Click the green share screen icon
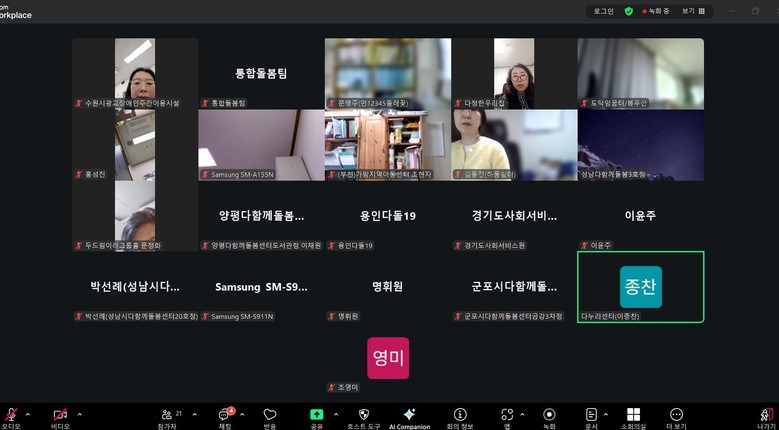Image resolution: width=779 pixels, height=430 pixels. tap(316, 415)
